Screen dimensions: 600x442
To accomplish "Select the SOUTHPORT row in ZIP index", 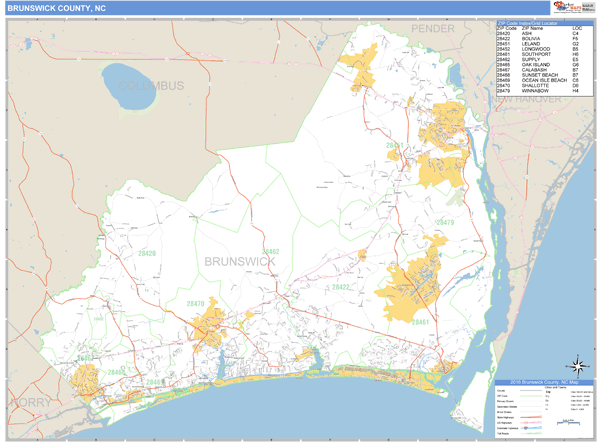I will point(534,53).
